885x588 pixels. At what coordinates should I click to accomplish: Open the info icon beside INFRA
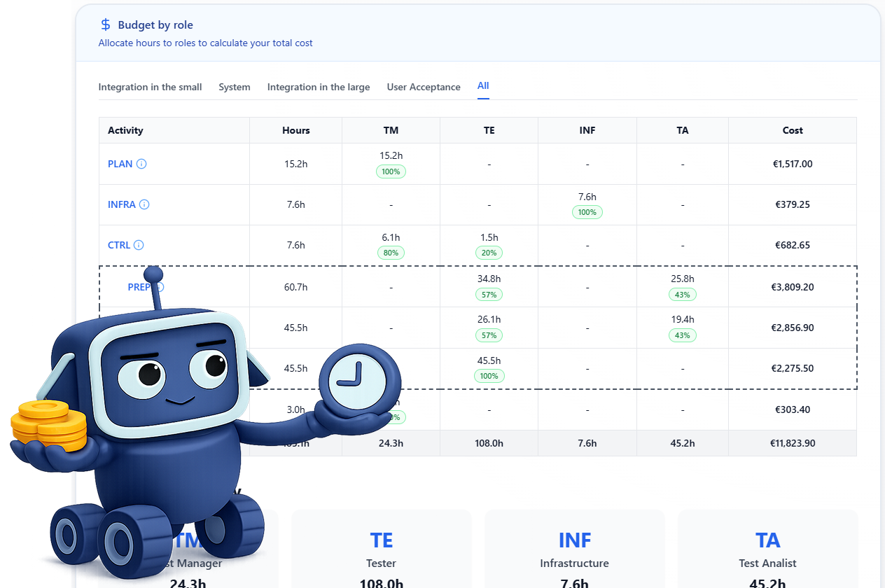click(x=144, y=204)
